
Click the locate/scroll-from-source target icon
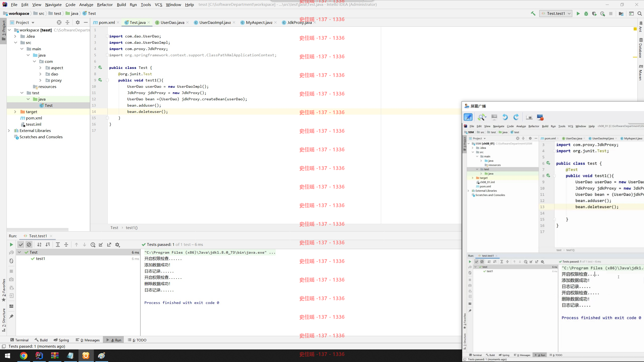59,22
